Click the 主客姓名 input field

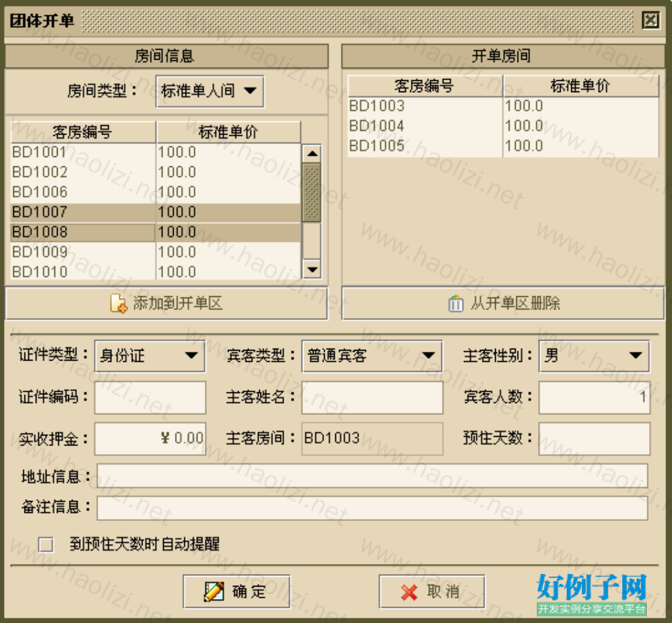[371, 398]
